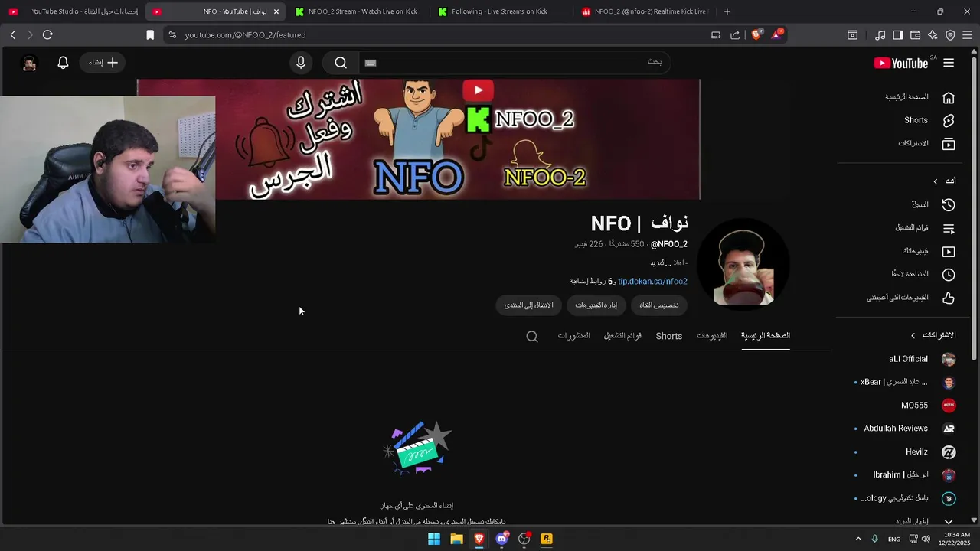Switch to the Posts channel tab
Viewport: 980px width, 551px height.
[x=574, y=335]
